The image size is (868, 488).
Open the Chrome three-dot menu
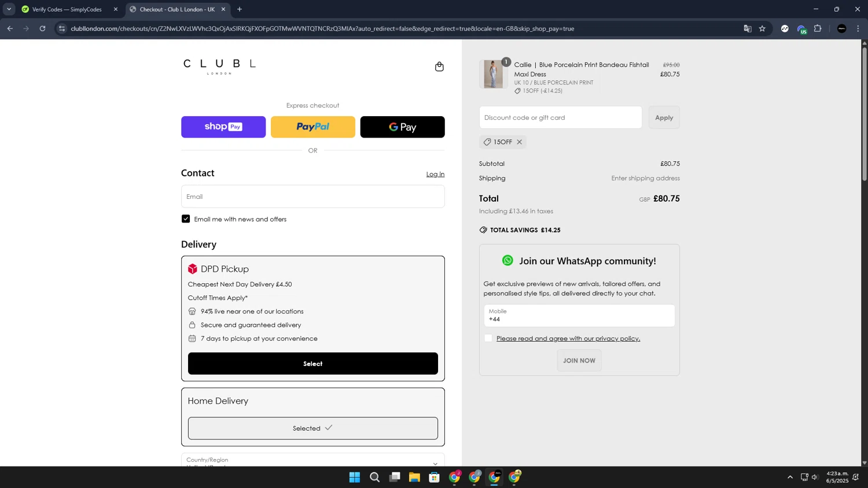(x=858, y=28)
